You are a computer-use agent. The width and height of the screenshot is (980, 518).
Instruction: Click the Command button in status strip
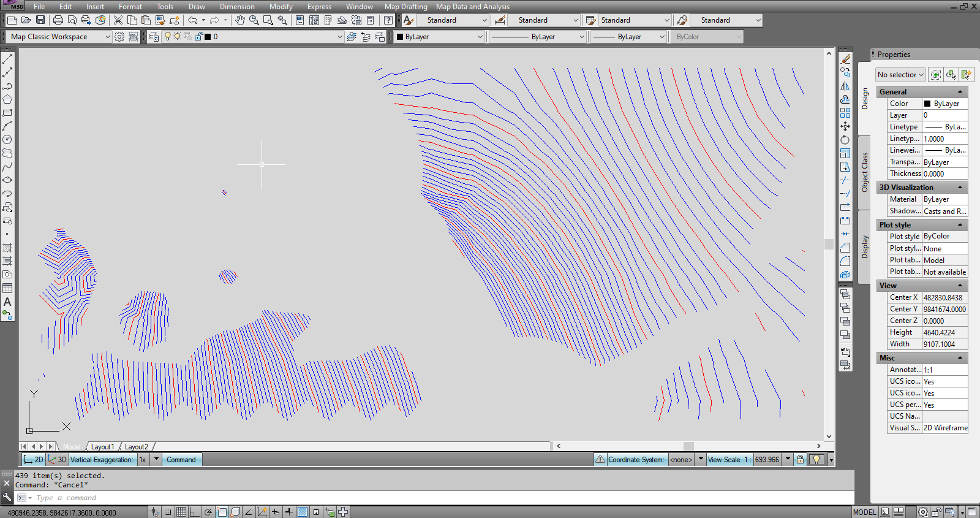pos(181,460)
